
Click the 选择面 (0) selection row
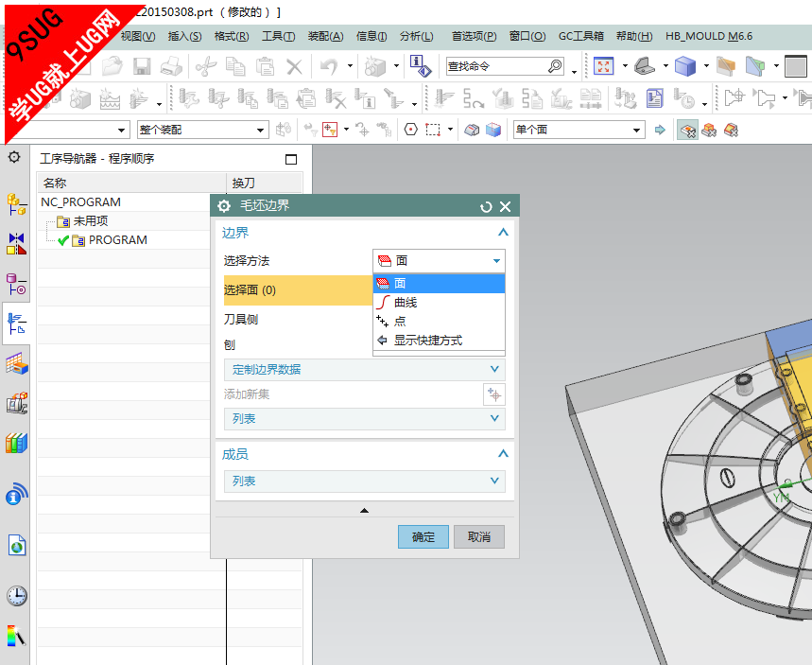[298, 290]
